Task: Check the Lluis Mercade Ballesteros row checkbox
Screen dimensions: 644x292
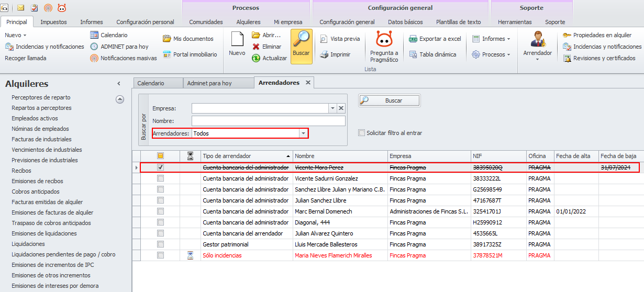Action: click(x=160, y=244)
